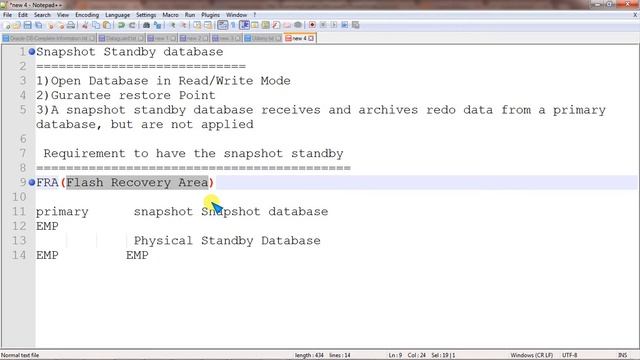Open the Macro menu

(170, 15)
